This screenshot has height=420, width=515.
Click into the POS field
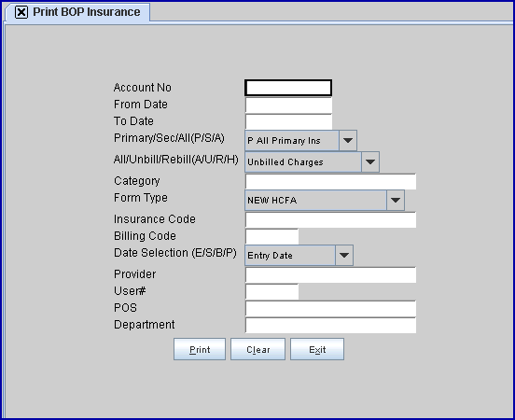pyautogui.click(x=330, y=309)
